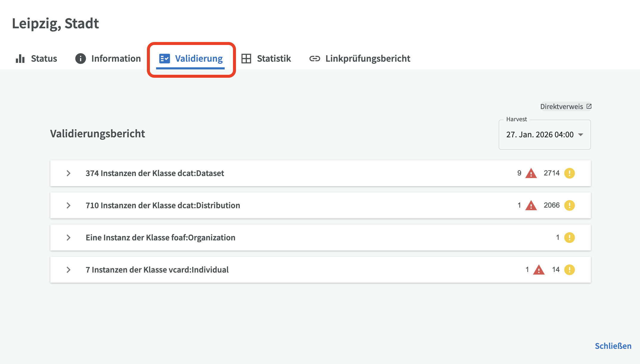
Task: Click the Statistik grid icon
Action: pyautogui.click(x=246, y=59)
